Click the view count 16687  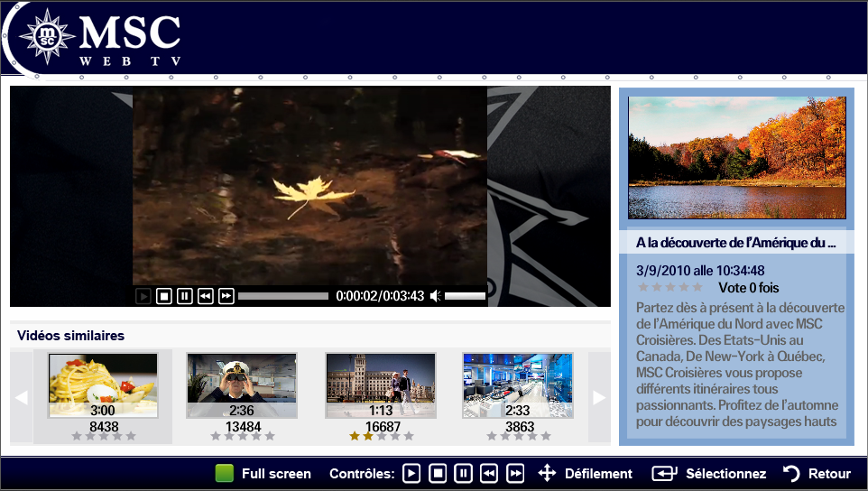[x=383, y=426]
